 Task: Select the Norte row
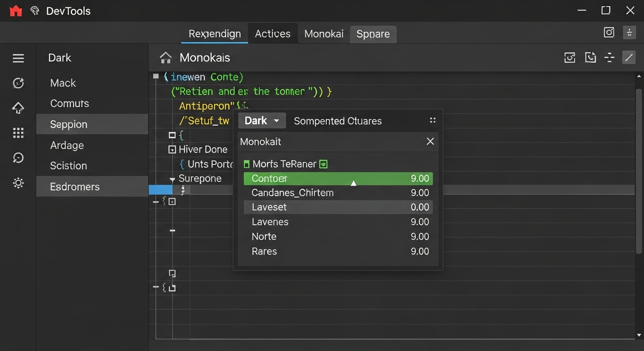pyautogui.click(x=338, y=237)
